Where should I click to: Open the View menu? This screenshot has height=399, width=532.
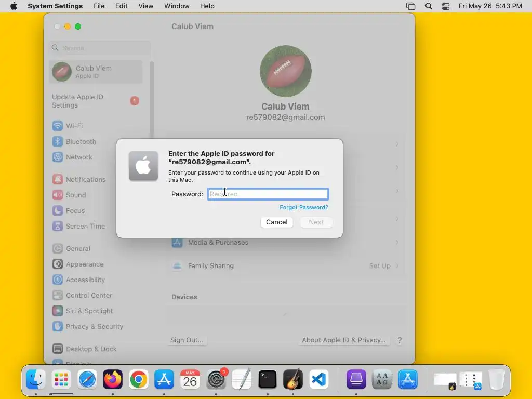click(x=145, y=6)
